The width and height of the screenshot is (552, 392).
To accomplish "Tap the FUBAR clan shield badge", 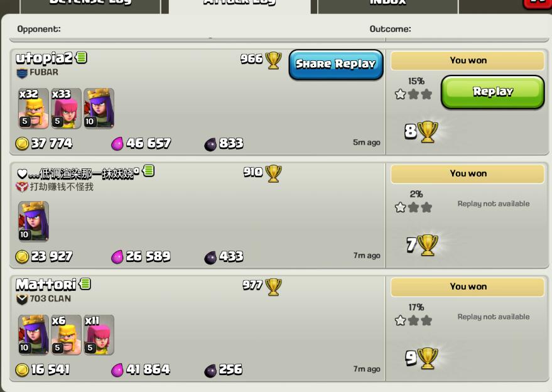I will click(x=22, y=73).
